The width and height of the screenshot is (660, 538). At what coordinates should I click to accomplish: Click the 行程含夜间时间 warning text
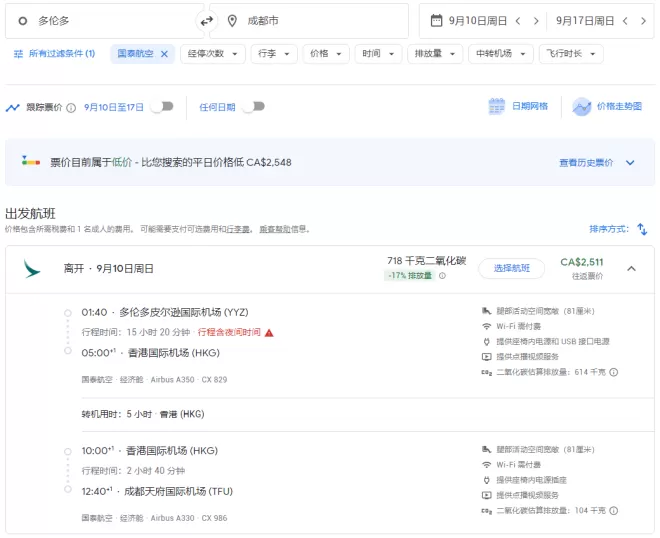[x=229, y=333]
